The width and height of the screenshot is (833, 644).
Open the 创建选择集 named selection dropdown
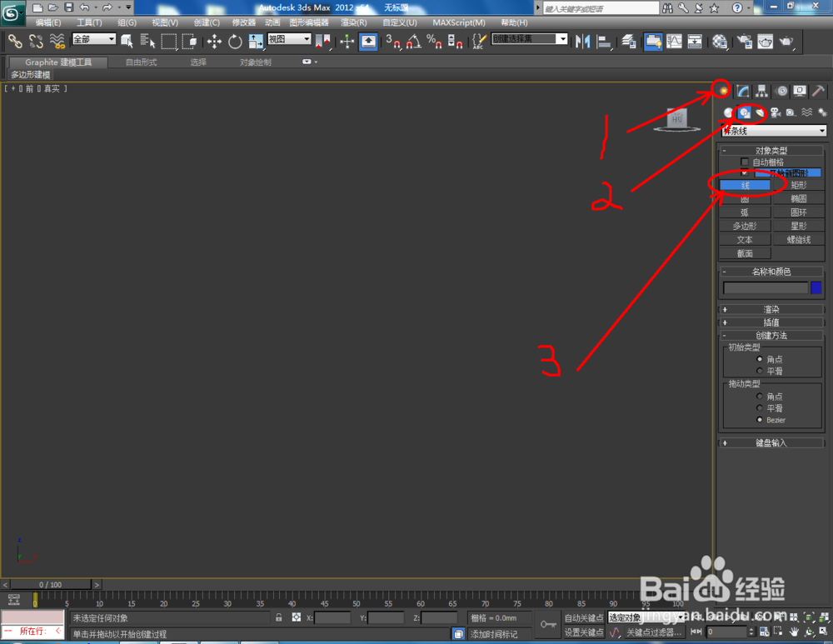(x=530, y=39)
